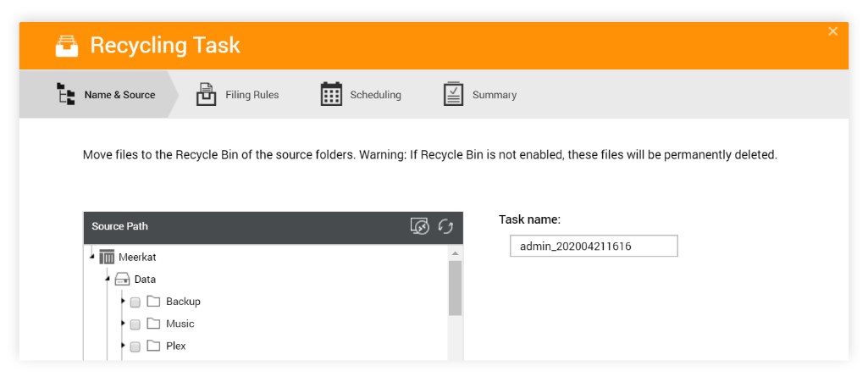Click the Filing Rules icon
The width and height of the screenshot is (868, 377).
click(207, 94)
